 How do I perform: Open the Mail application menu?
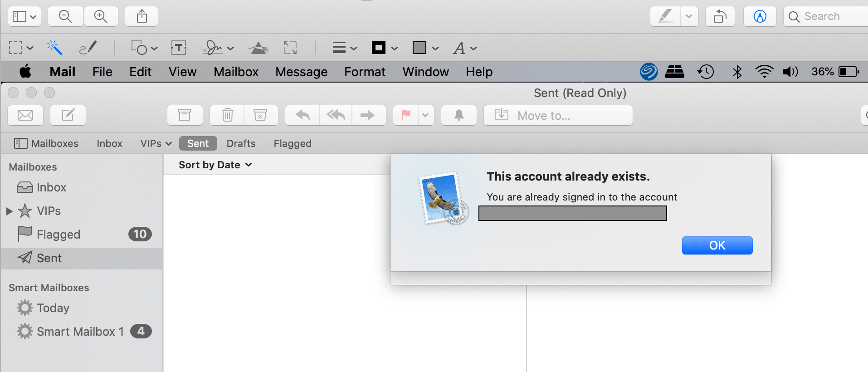coord(63,72)
